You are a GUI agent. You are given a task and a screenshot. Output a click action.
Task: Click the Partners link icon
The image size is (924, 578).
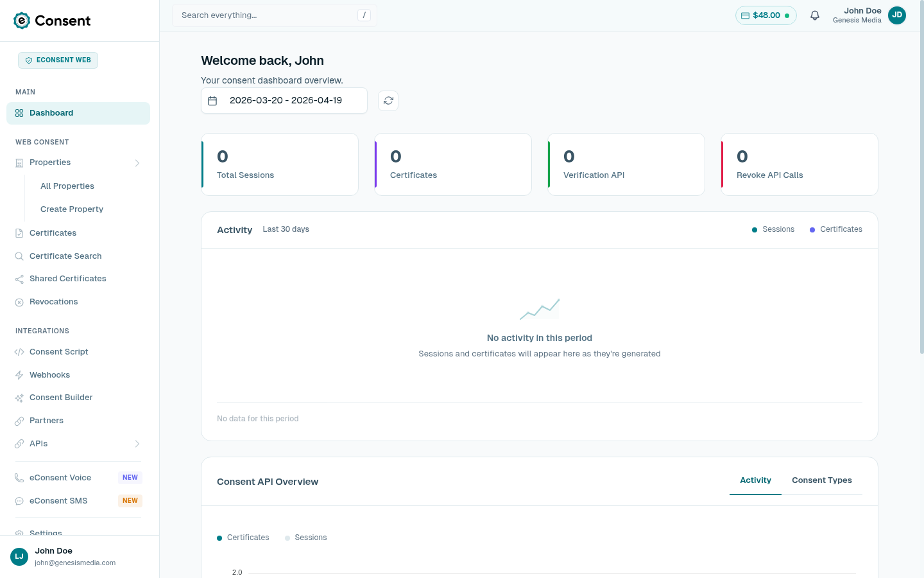pos(19,421)
